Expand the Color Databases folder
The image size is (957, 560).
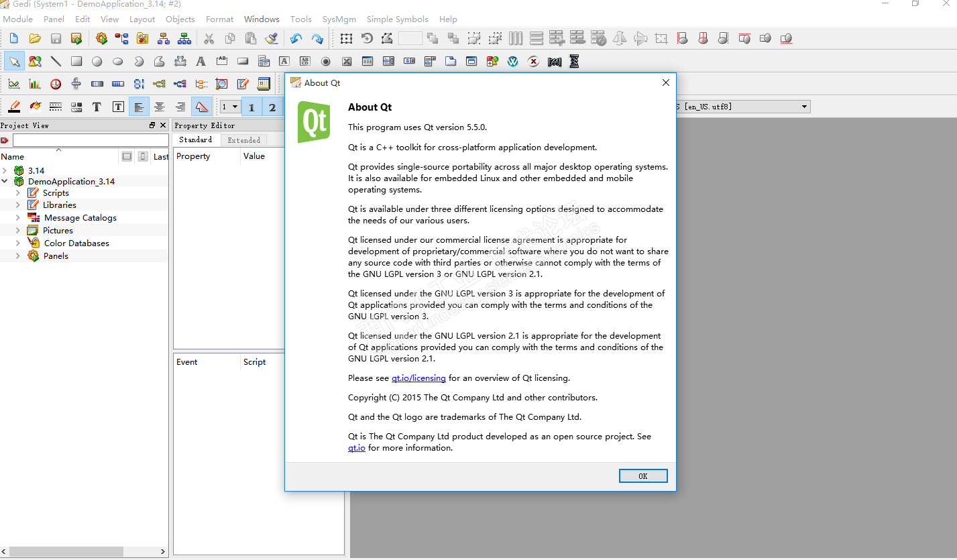(18, 243)
